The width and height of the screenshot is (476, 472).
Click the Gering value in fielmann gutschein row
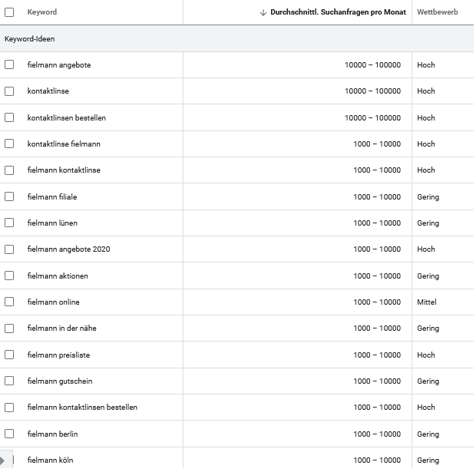tap(428, 381)
